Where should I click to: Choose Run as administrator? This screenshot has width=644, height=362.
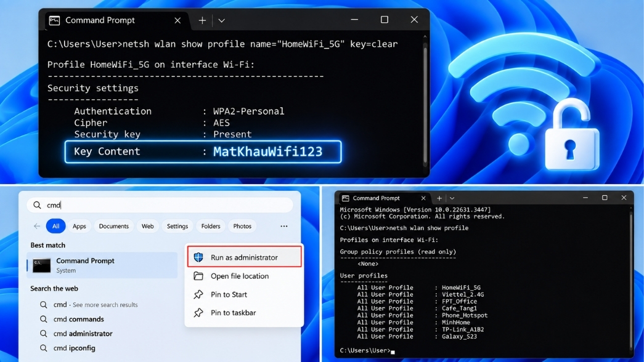click(245, 257)
